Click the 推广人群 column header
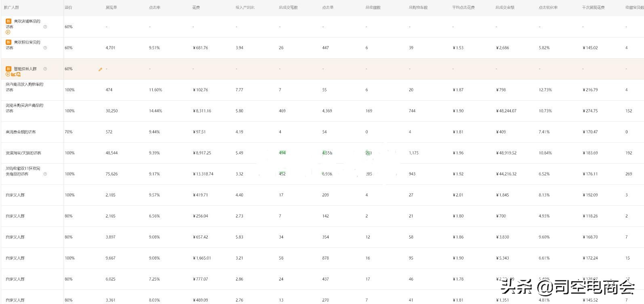The height and width of the screenshot is (304, 644). point(11,7)
